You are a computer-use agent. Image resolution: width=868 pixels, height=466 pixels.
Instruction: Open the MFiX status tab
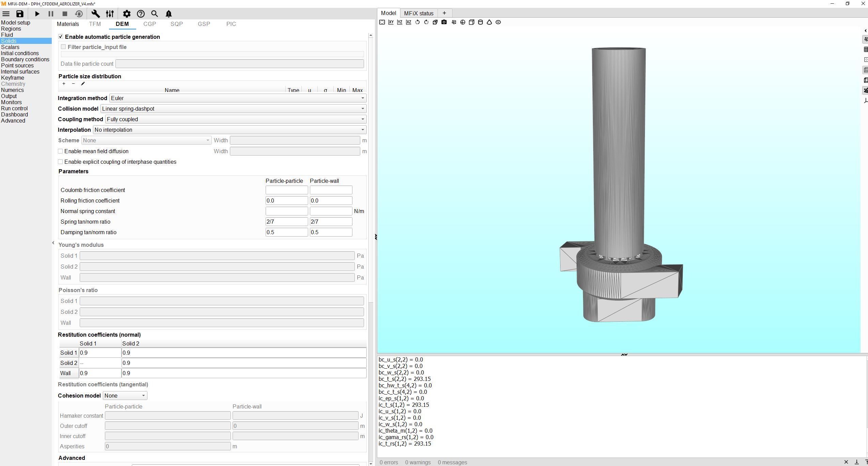[419, 13]
